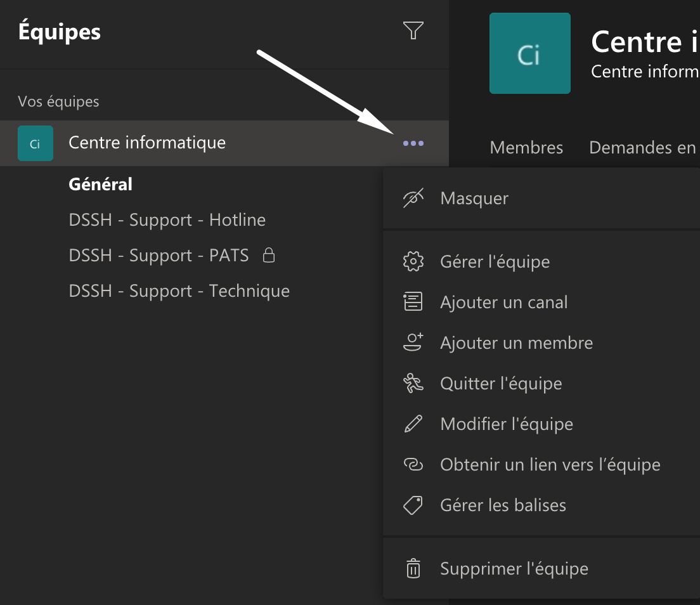Click the running person Quitter icon
The image size is (700, 605).
[x=413, y=383]
